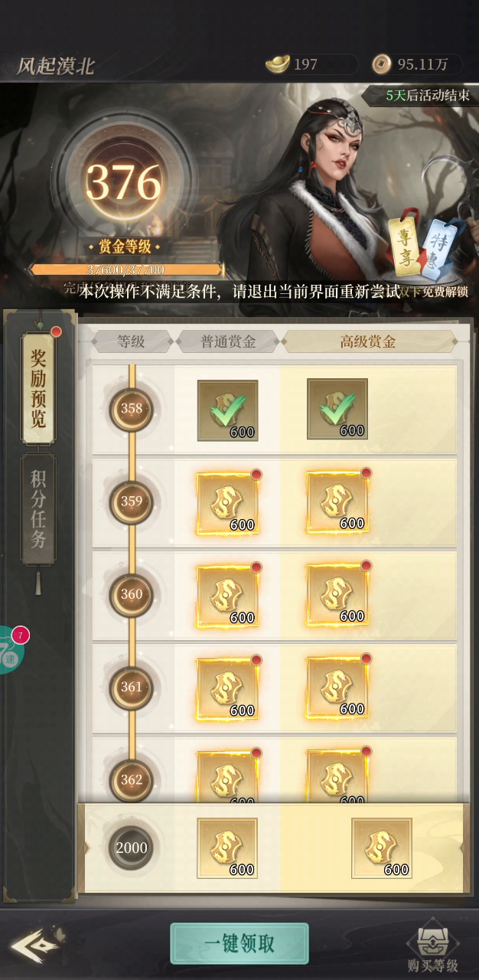
Task: Tap the level 2000 普通赏金 reward
Action: coord(227,848)
